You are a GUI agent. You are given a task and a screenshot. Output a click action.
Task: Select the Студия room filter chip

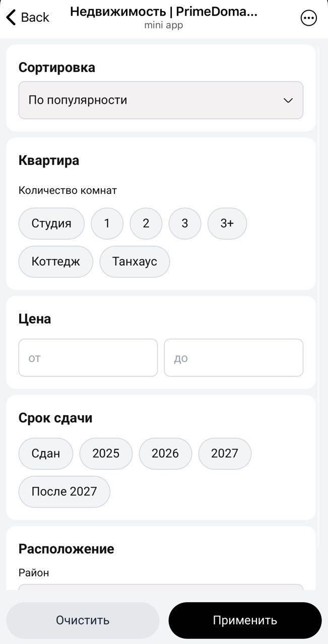coord(51,223)
